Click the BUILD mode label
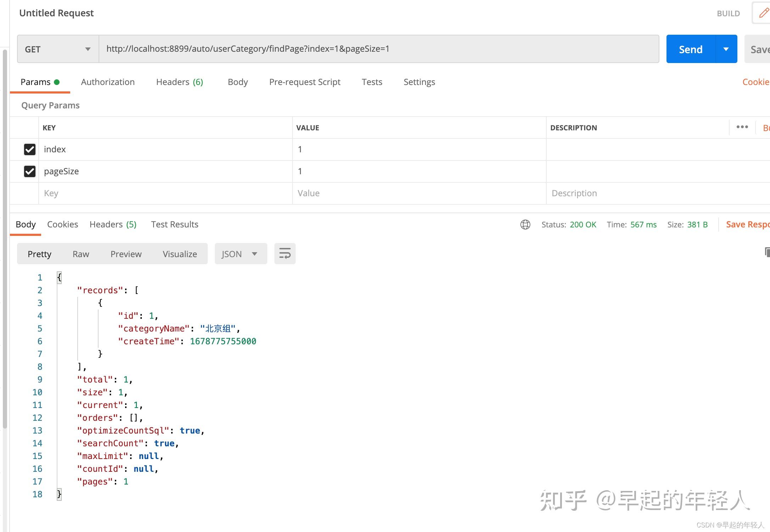The image size is (770, 532). pyautogui.click(x=728, y=13)
